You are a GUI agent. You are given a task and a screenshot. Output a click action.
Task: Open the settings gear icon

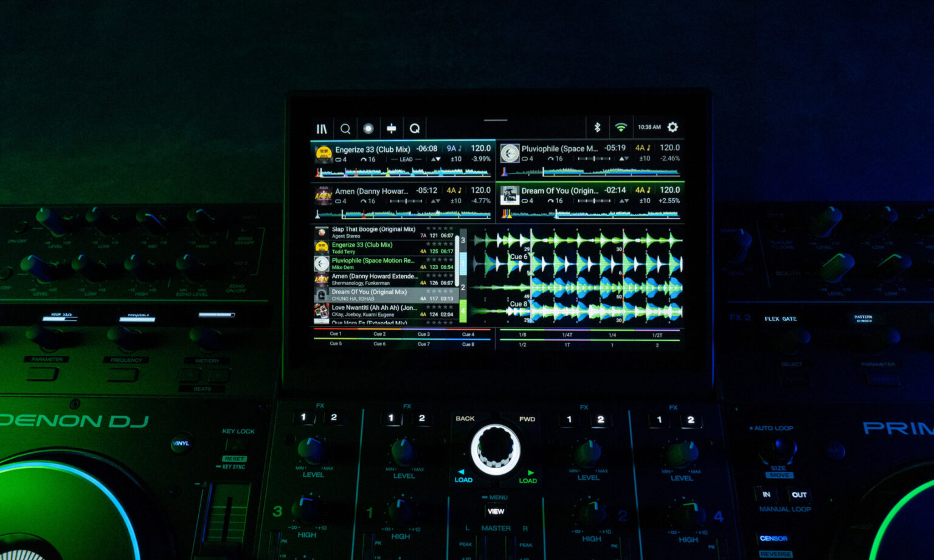[673, 127]
